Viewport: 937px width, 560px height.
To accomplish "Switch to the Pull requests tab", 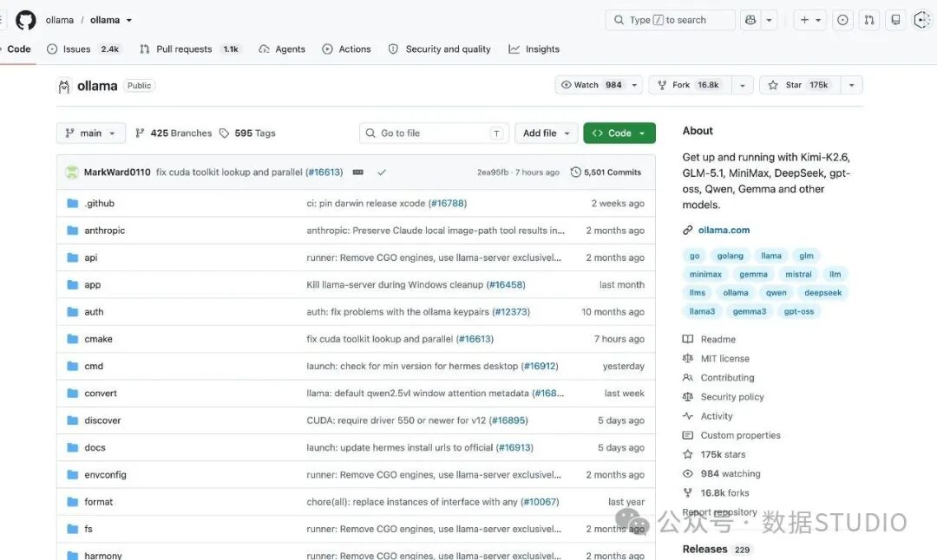I will tap(189, 49).
